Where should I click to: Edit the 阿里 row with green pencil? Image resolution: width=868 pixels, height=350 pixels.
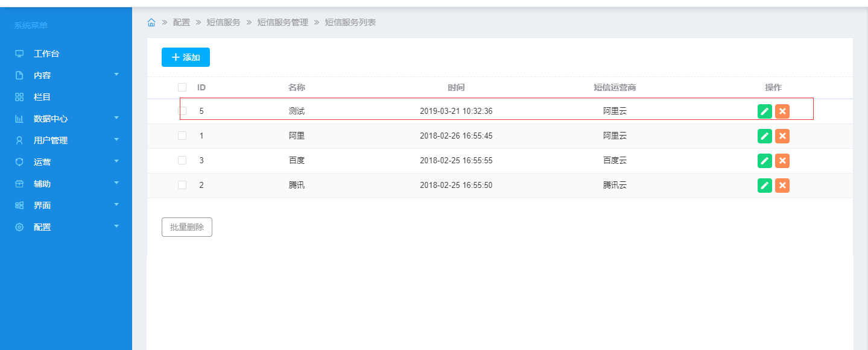point(765,136)
